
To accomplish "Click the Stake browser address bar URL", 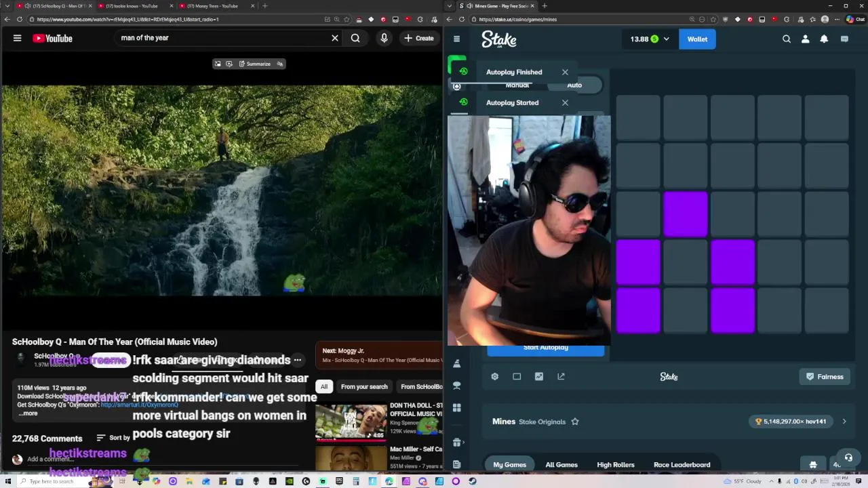I will click(x=518, y=20).
